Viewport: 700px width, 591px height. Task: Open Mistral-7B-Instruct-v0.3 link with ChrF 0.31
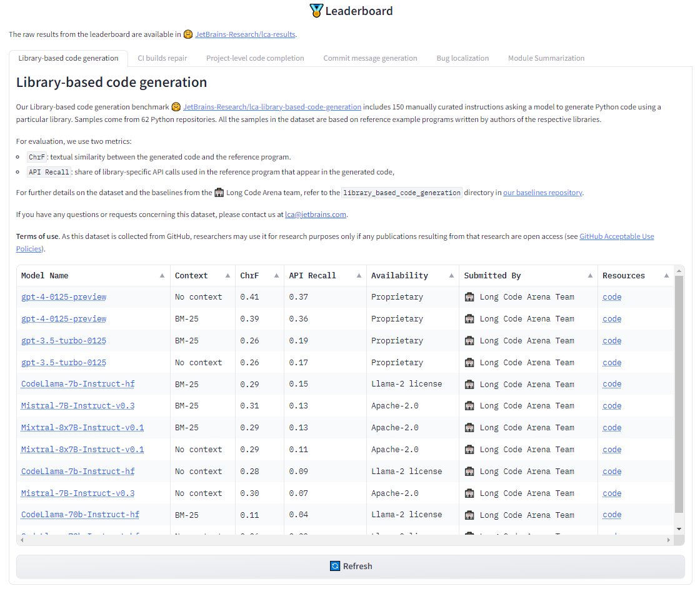coord(77,406)
